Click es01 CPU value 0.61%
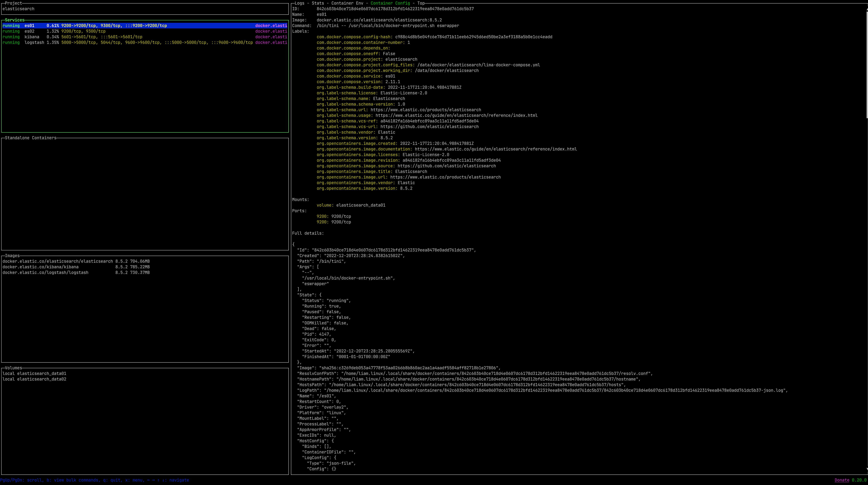Screen dimensions: 868x485 point(53,26)
